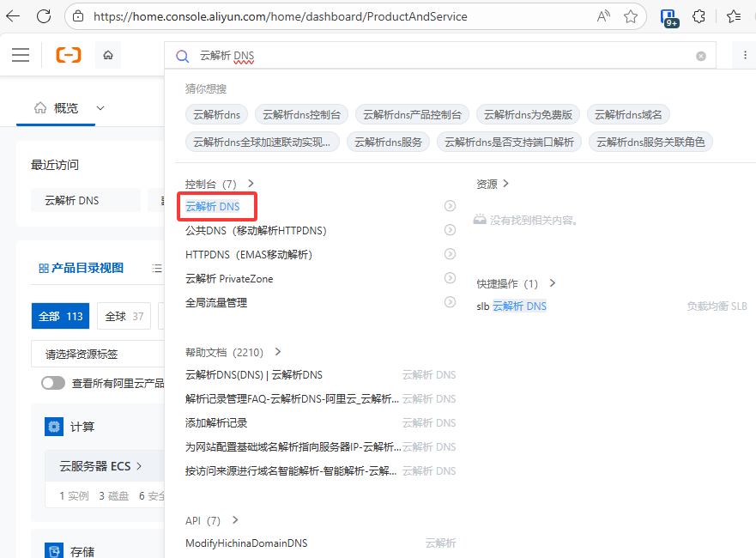This screenshot has height=558, width=756.
Task: Open the hamburger navigation menu
Action: click(21, 55)
